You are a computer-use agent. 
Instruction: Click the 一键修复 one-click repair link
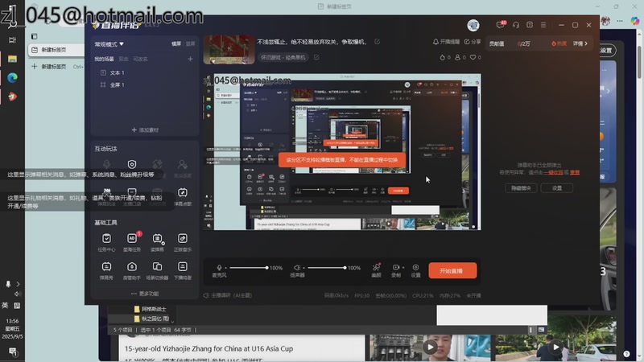[553, 172]
